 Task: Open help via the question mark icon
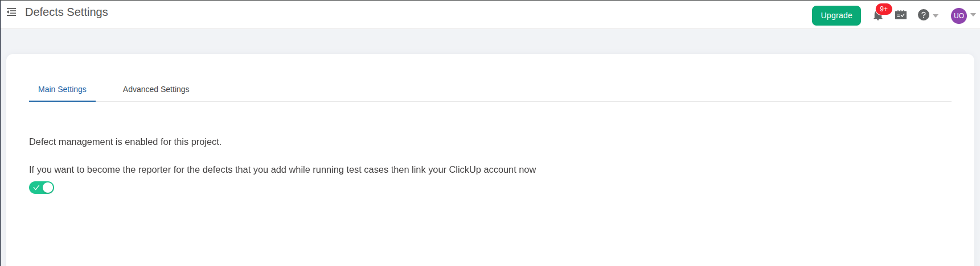click(923, 15)
